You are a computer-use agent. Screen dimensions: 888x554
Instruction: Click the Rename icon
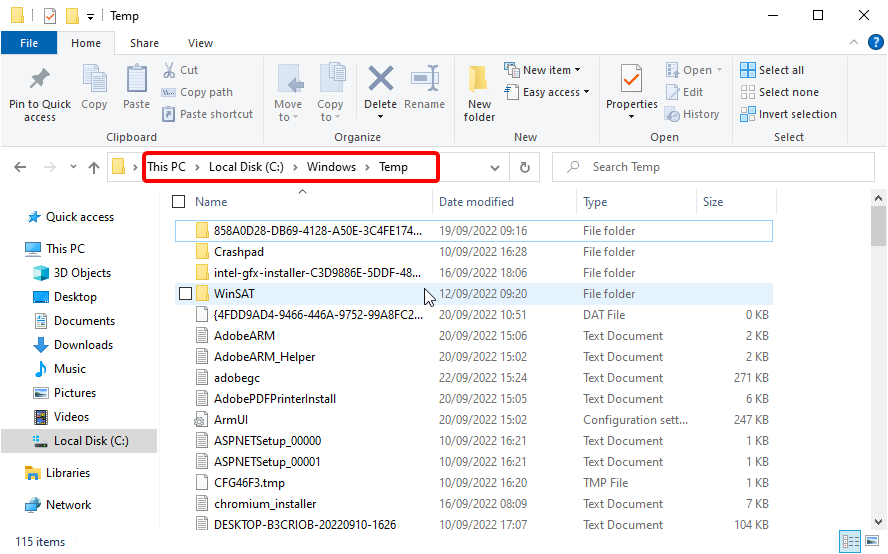pyautogui.click(x=425, y=78)
